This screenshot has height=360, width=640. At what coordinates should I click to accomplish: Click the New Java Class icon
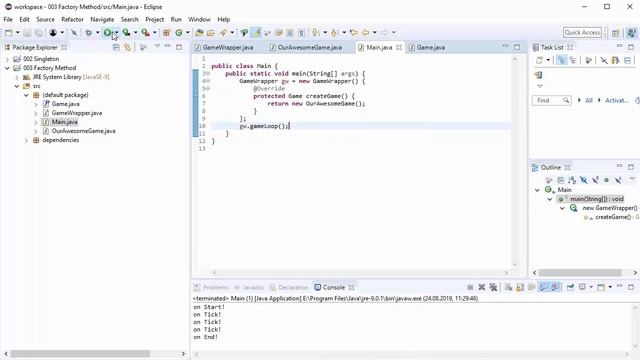point(179,33)
